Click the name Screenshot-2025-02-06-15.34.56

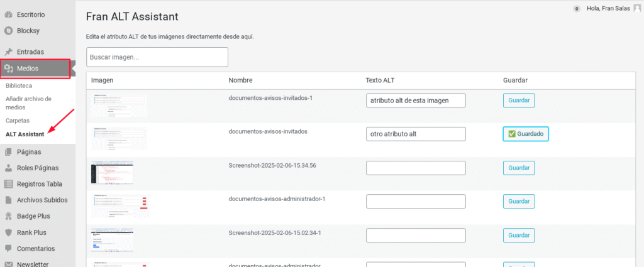pyautogui.click(x=272, y=165)
